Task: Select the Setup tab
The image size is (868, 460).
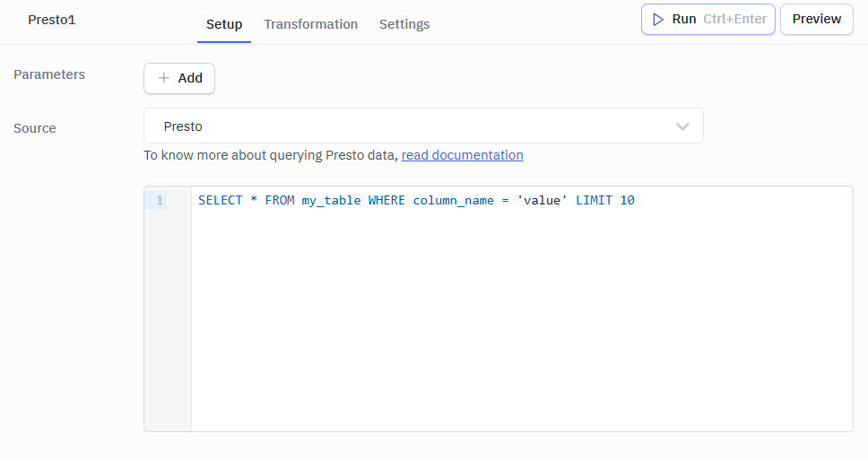Action: 224,24
